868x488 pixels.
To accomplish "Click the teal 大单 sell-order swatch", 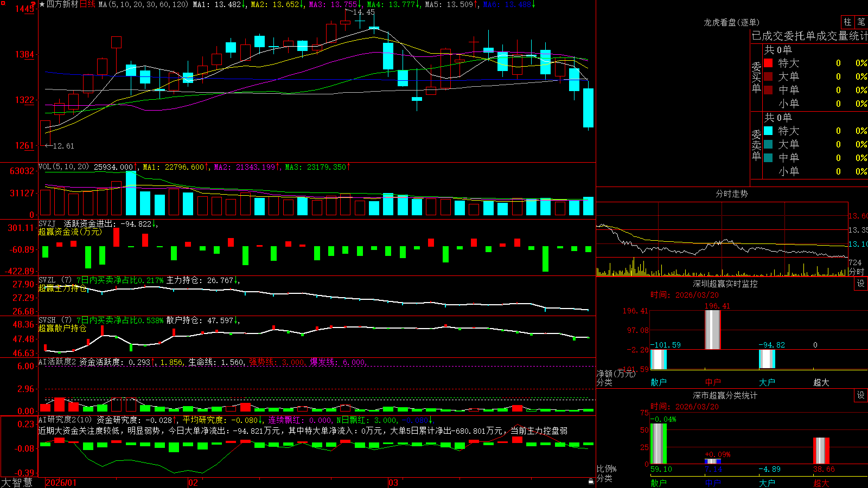I will 768,144.
